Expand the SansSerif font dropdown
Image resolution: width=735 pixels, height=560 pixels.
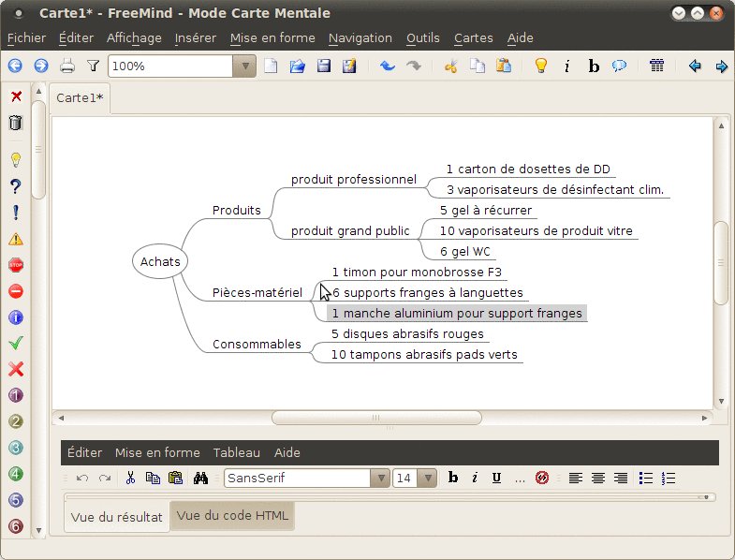click(x=381, y=479)
